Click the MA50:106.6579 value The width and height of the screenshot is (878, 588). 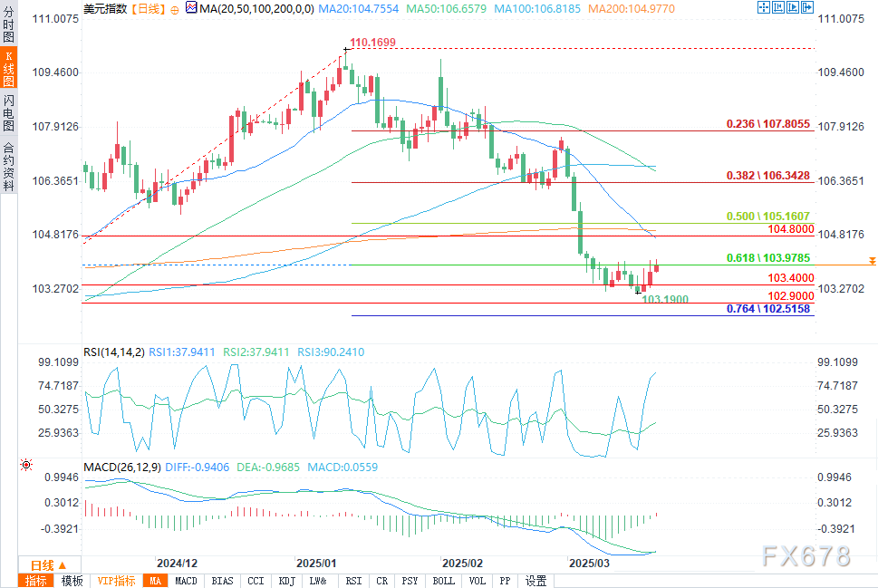(447, 9)
